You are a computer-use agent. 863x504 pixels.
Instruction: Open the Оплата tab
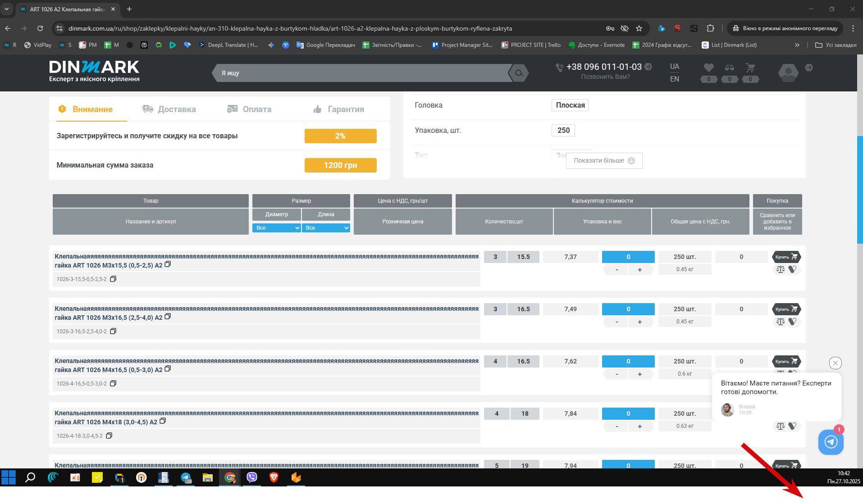[x=249, y=109]
